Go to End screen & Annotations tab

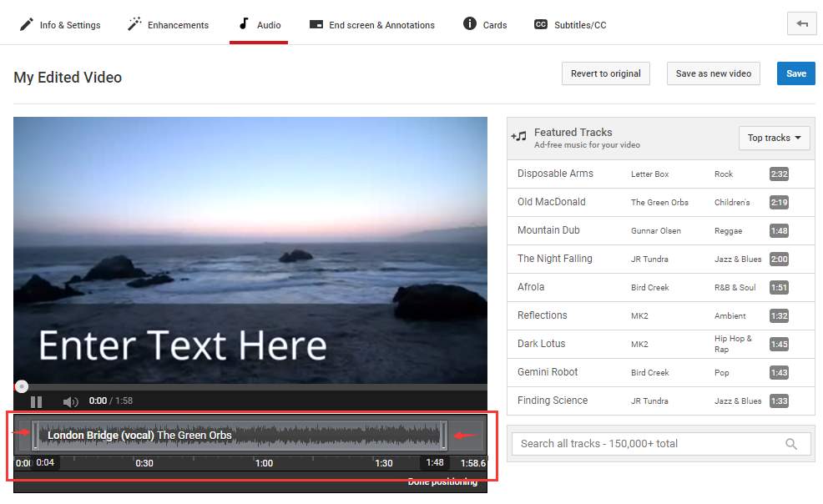(x=371, y=25)
